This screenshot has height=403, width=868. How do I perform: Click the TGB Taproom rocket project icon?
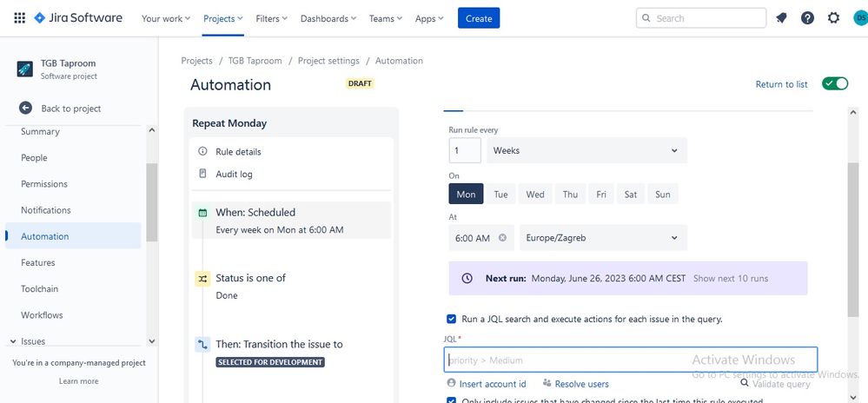click(x=25, y=69)
